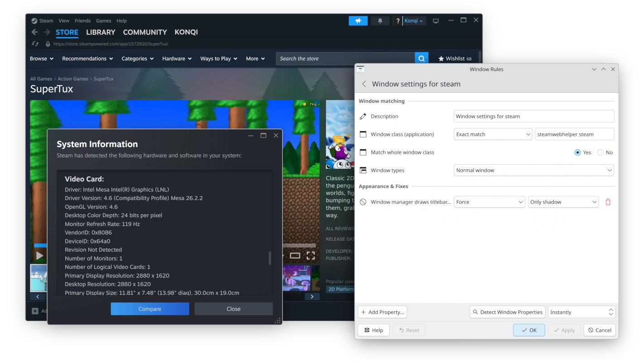Expand the Browse store menu
Viewport: 644px width, 362px height.
(x=42, y=59)
